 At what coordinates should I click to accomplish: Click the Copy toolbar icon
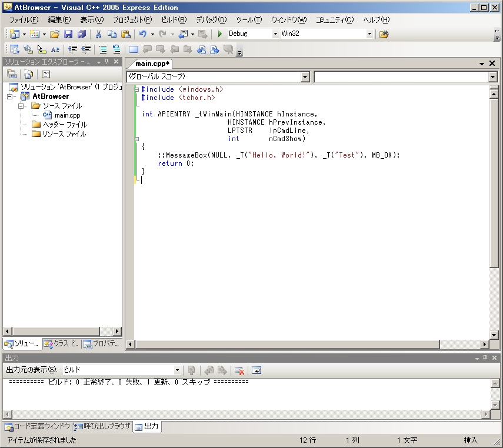112,34
